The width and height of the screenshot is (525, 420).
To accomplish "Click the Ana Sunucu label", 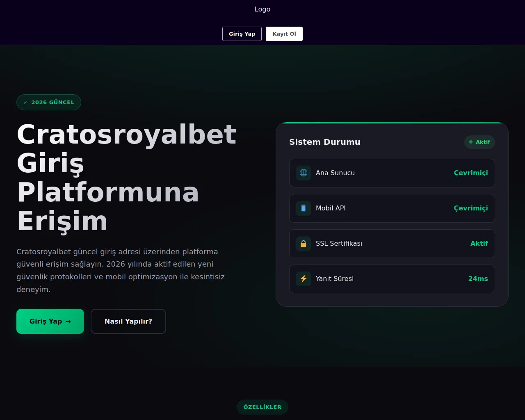I will pos(335,173).
